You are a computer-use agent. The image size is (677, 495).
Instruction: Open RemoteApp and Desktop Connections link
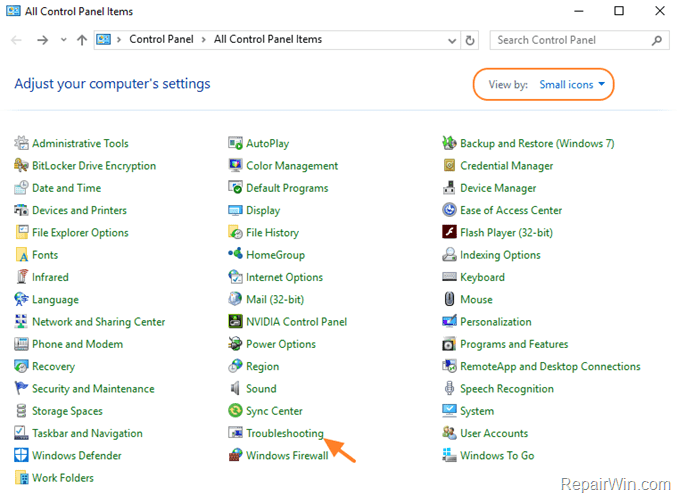pos(550,367)
